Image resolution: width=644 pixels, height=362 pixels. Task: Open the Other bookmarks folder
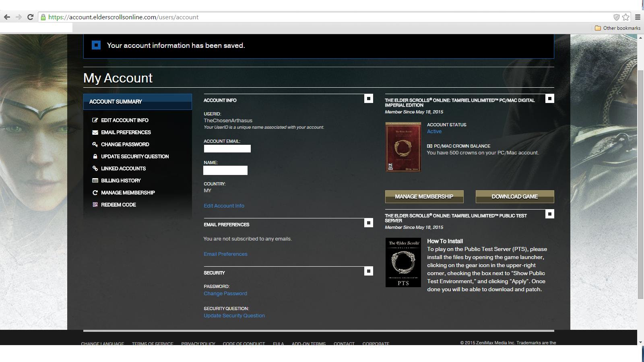[x=617, y=28]
